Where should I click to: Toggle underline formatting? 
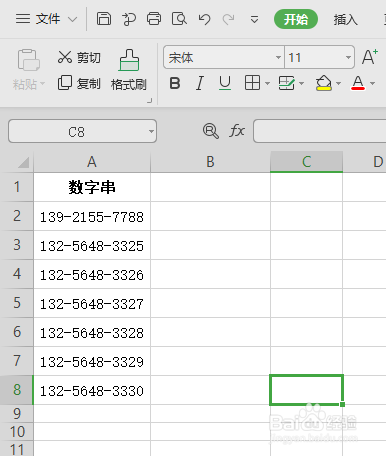[x=225, y=83]
